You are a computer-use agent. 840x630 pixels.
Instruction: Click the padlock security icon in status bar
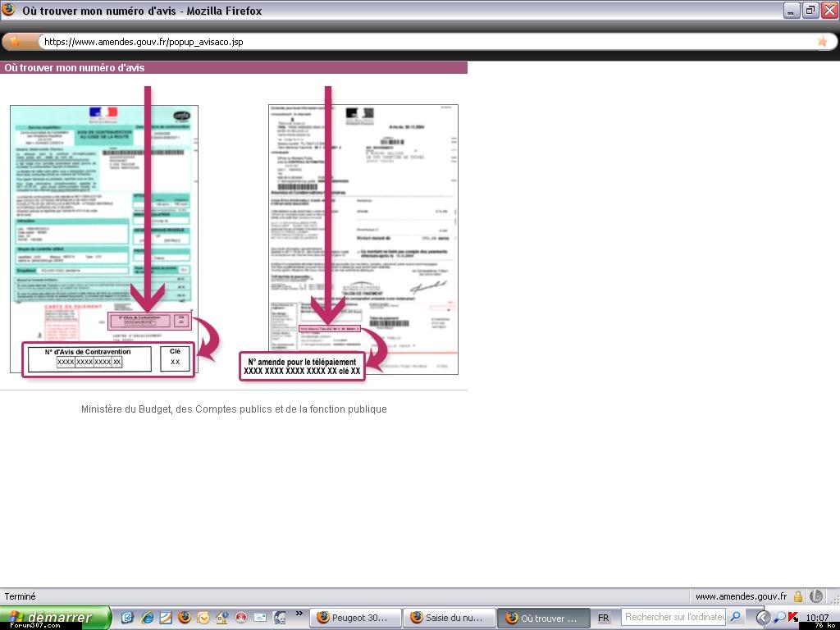797,596
